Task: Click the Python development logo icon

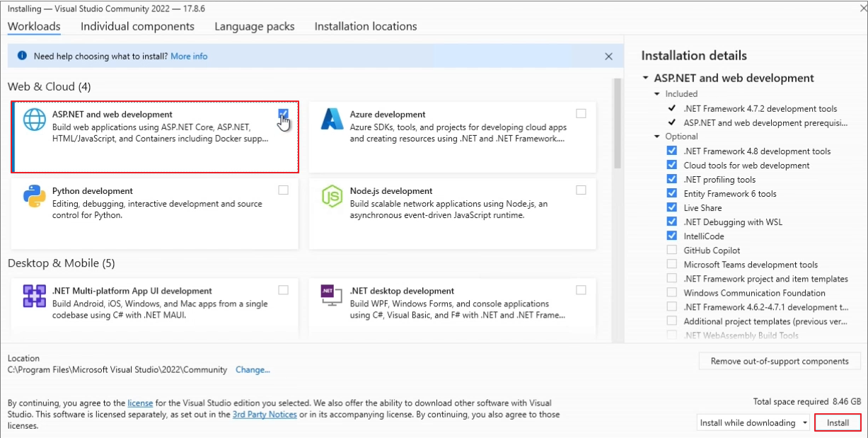Action: coord(34,196)
